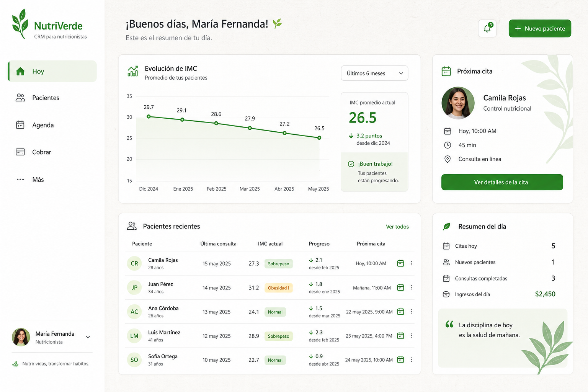
Task: Click the Nuevos pacientes row
Action: (x=499, y=262)
